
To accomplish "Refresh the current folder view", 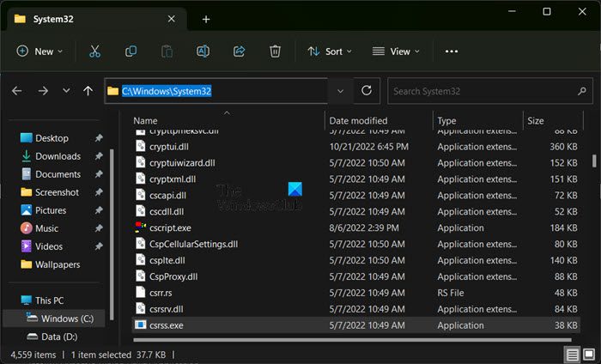I will [x=367, y=90].
